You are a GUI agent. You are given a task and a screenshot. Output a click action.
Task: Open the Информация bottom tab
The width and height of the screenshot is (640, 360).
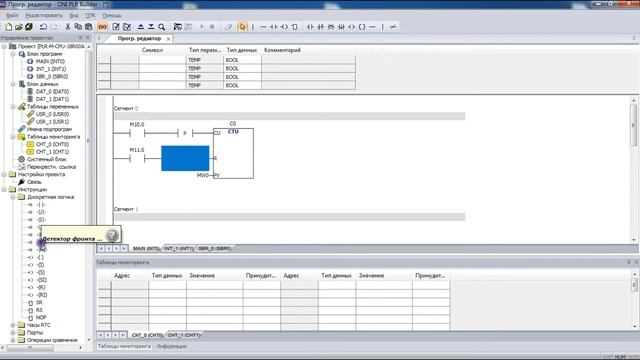click(x=171, y=346)
